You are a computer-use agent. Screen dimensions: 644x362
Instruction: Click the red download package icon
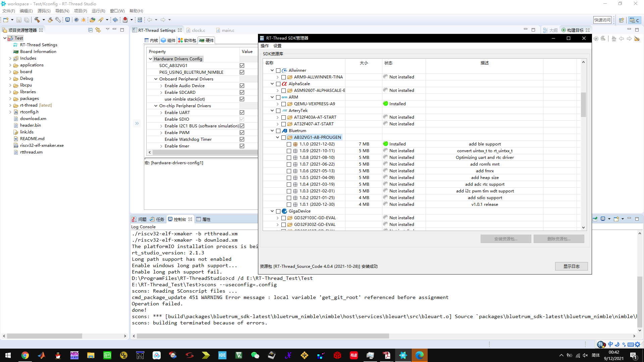[x=125, y=20]
